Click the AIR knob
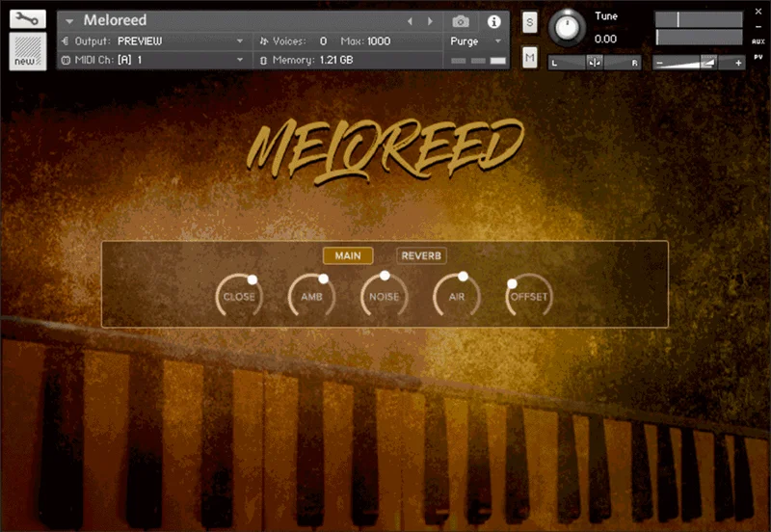This screenshot has height=532, width=771. tap(456, 296)
